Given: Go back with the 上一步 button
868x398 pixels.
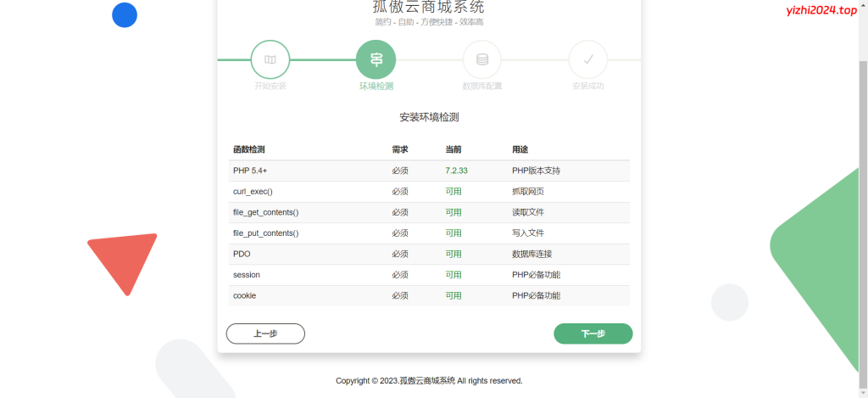Looking at the screenshot, I should pyautogui.click(x=265, y=334).
